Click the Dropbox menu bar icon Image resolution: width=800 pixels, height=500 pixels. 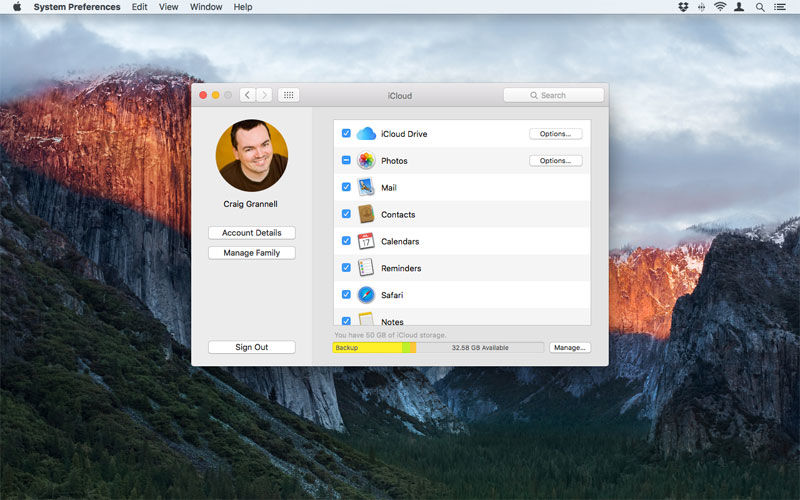(683, 7)
